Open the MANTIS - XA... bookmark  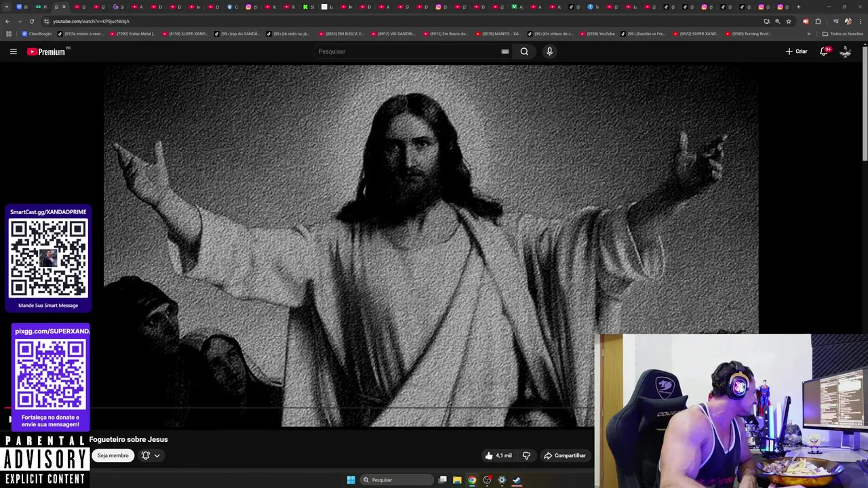(498, 34)
